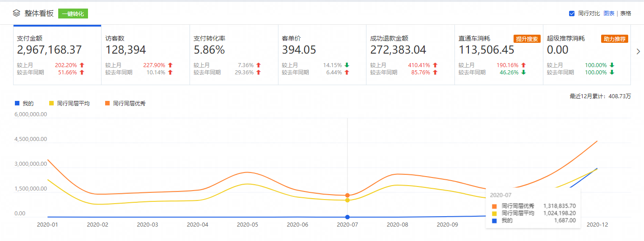Toggle the 同行同层平均 yellow legend series

[69, 104]
